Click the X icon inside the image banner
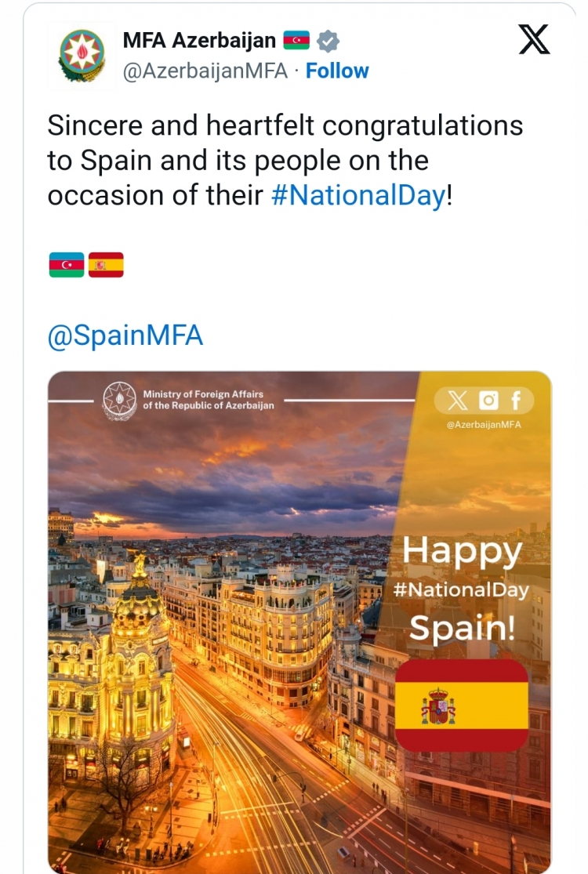Image resolution: width=588 pixels, height=874 pixels. pyautogui.click(x=458, y=401)
